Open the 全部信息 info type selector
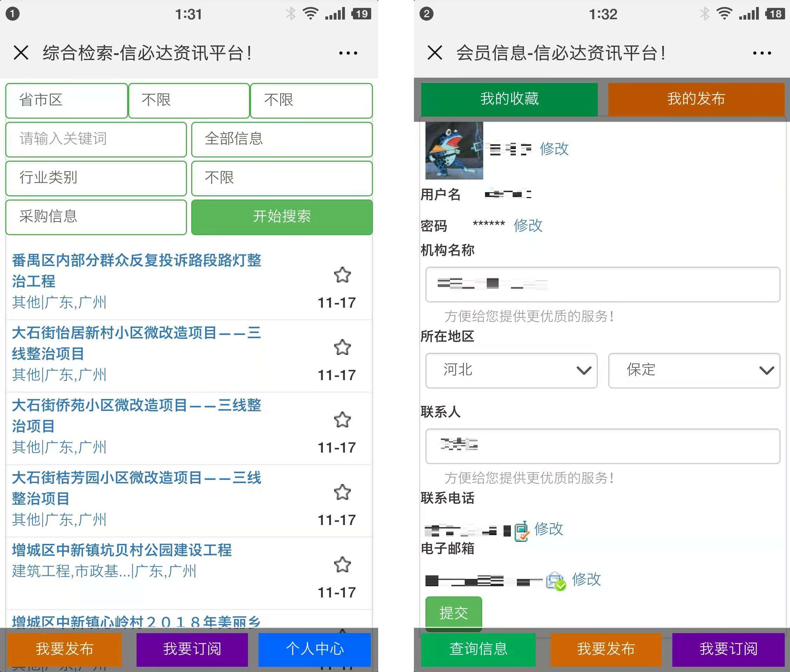790x672 pixels. (282, 139)
